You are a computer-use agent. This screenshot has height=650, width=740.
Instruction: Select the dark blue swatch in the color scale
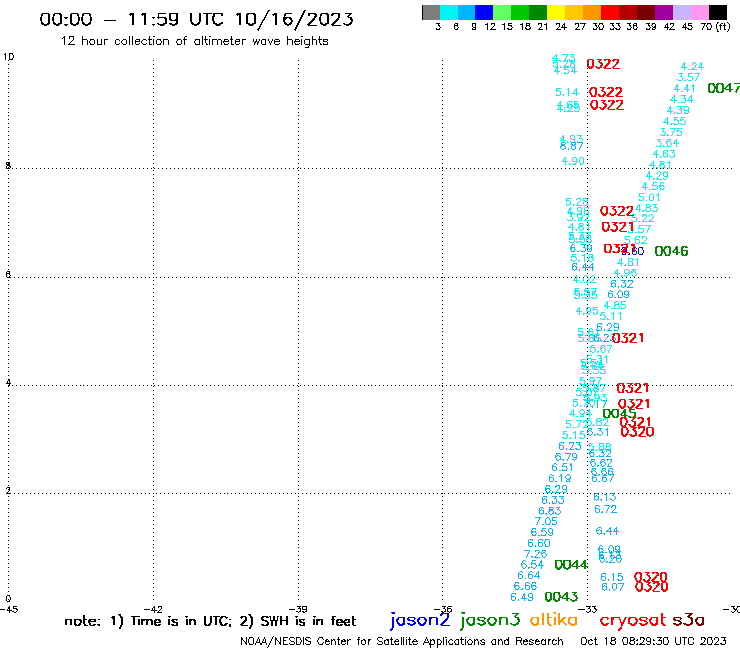[x=484, y=12]
